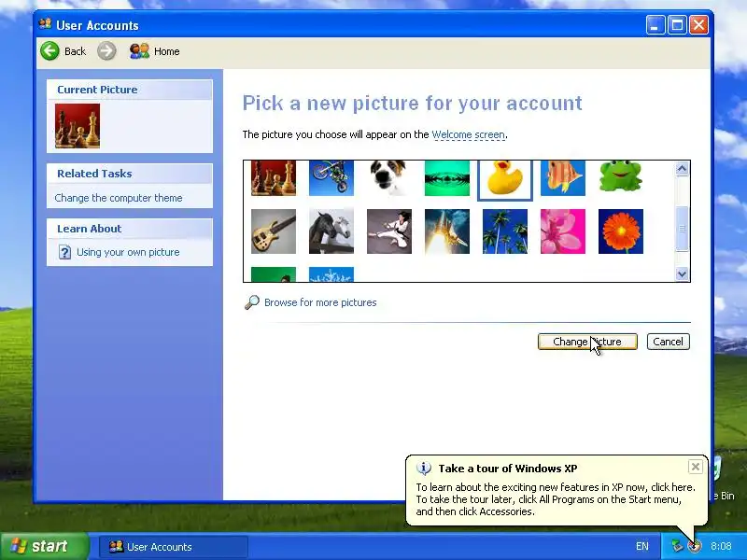This screenshot has height=560, width=747.
Task: Click the help question mark icon
Action: coord(64,252)
